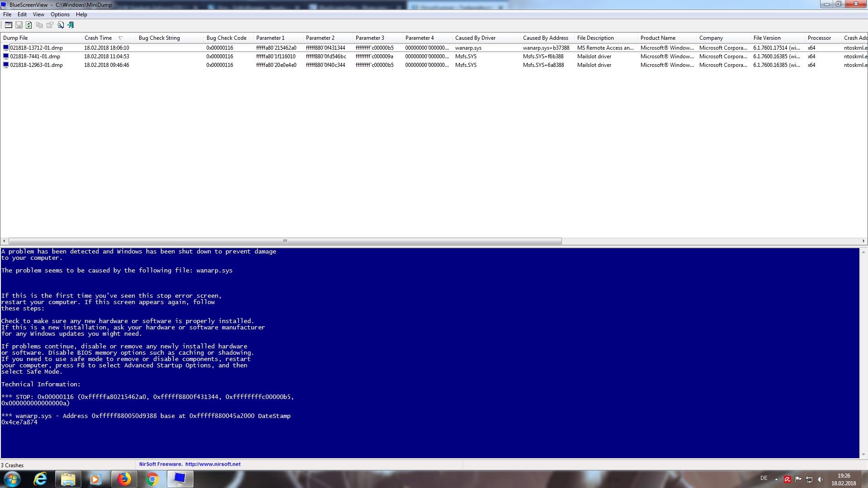The image size is (868, 488).
Task: Click the Exit door toolbar icon
Action: (x=71, y=25)
